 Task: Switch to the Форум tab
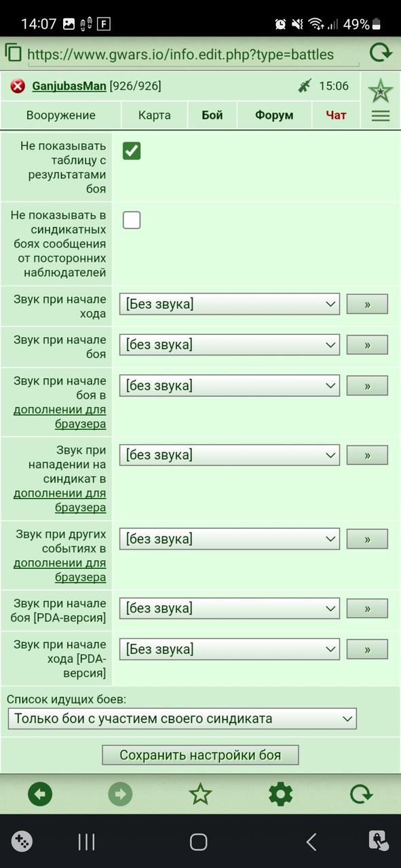tap(274, 115)
